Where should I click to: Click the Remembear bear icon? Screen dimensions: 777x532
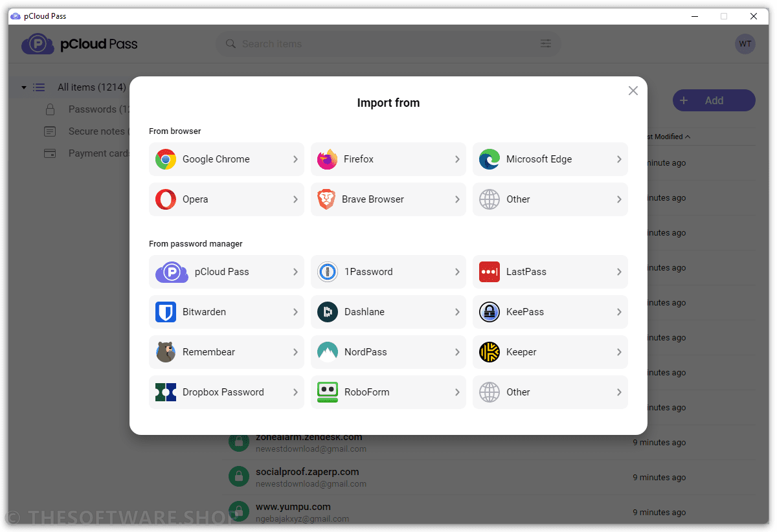click(x=166, y=352)
